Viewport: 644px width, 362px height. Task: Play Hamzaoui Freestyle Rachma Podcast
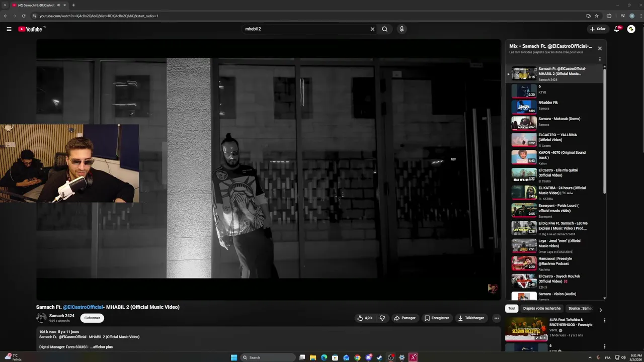(x=554, y=263)
